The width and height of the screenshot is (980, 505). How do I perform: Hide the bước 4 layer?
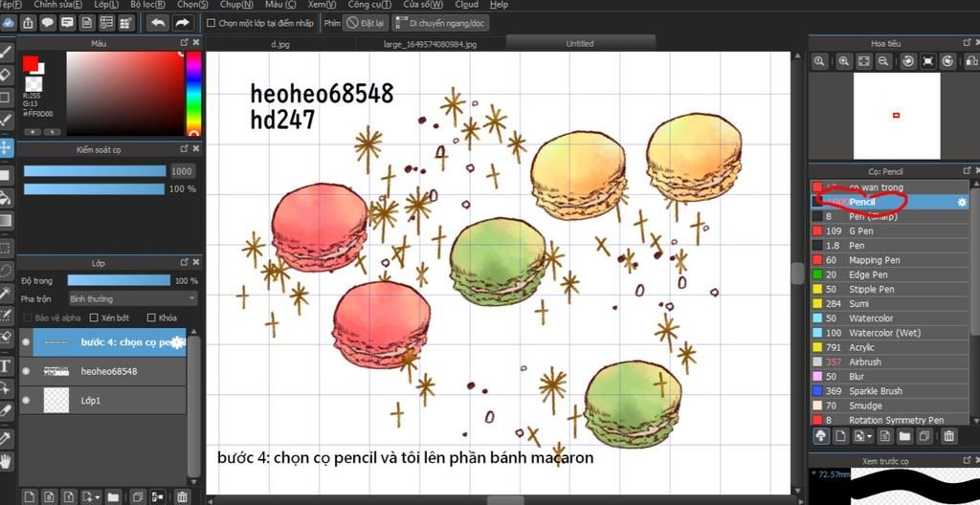tap(26, 341)
